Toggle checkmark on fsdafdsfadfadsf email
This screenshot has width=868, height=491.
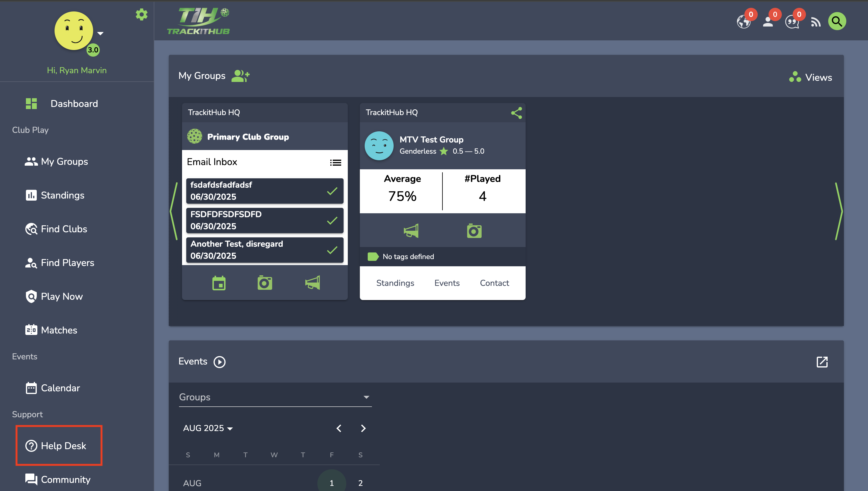[x=332, y=191]
